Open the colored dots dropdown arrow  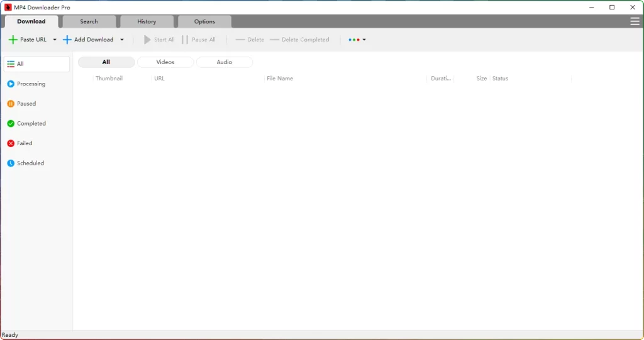click(x=364, y=40)
